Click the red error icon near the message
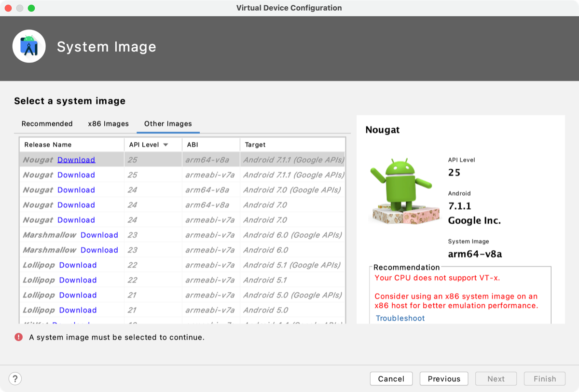The image size is (579, 392). (18, 337)
